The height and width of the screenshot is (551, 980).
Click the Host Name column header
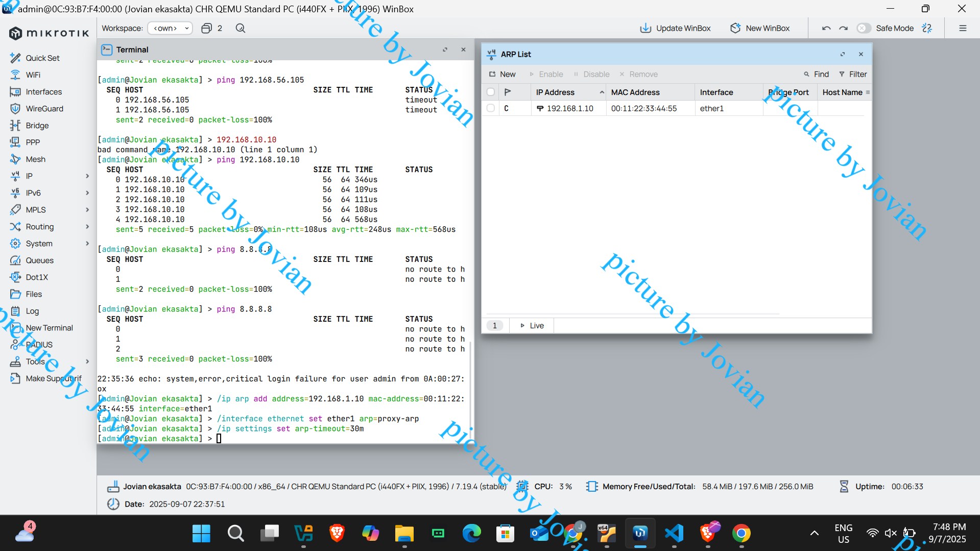pyautogui.click(x=842, y=92)
